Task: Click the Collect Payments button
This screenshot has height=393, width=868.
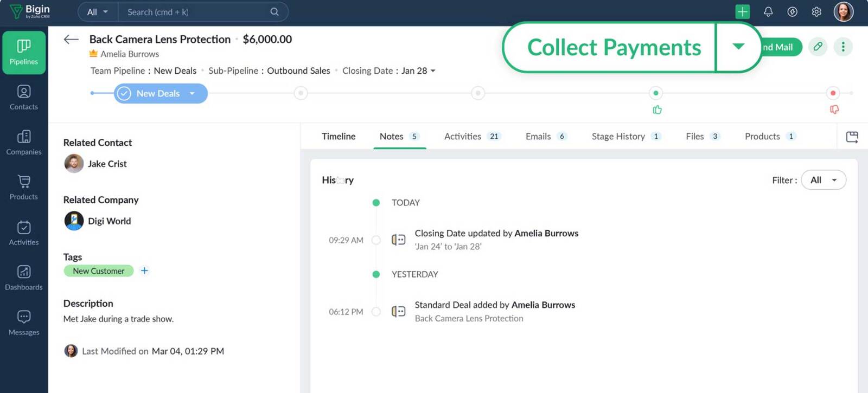Action: point(614,47)
